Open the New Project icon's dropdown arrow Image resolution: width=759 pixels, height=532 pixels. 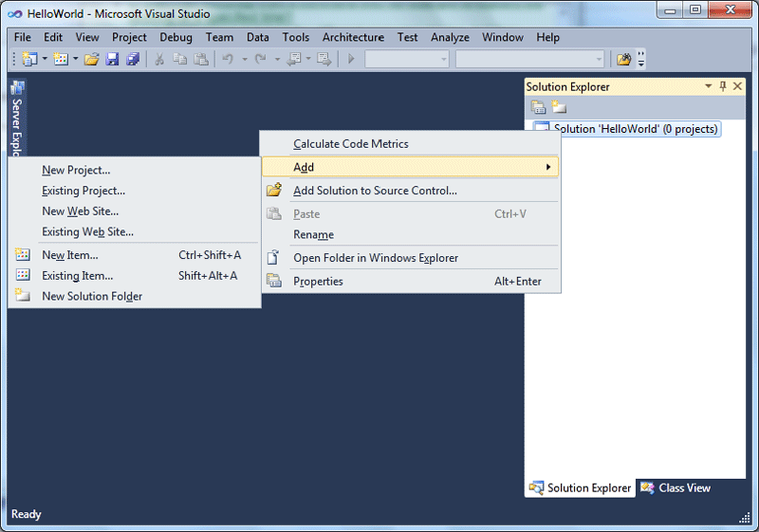click(45, 59)
